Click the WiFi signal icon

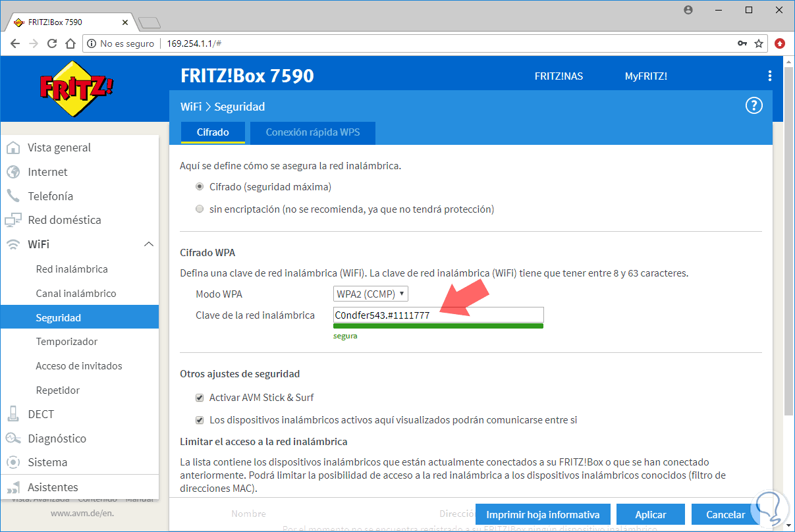pos(13,244)
